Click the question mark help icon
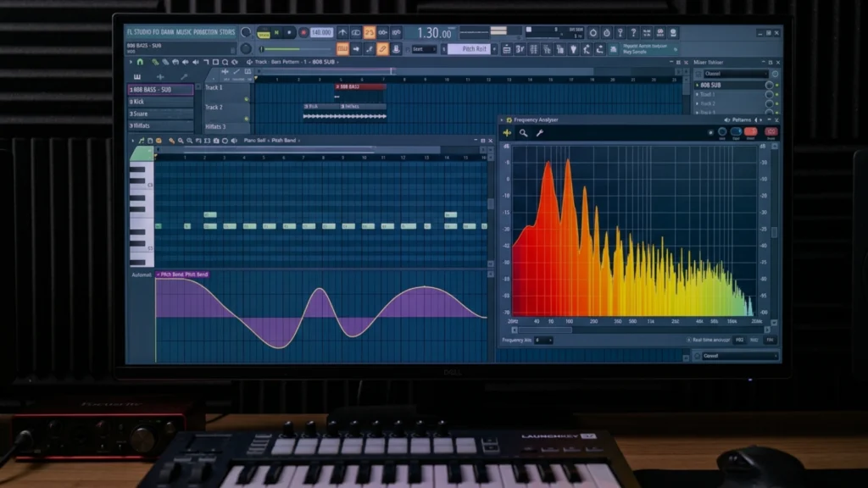 click(x=634, y=33)
